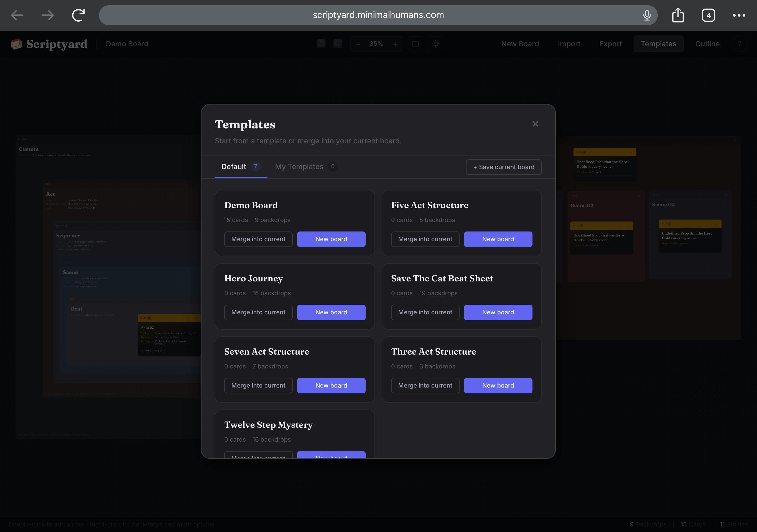Merge Demo Board into current board

(258, 239)
